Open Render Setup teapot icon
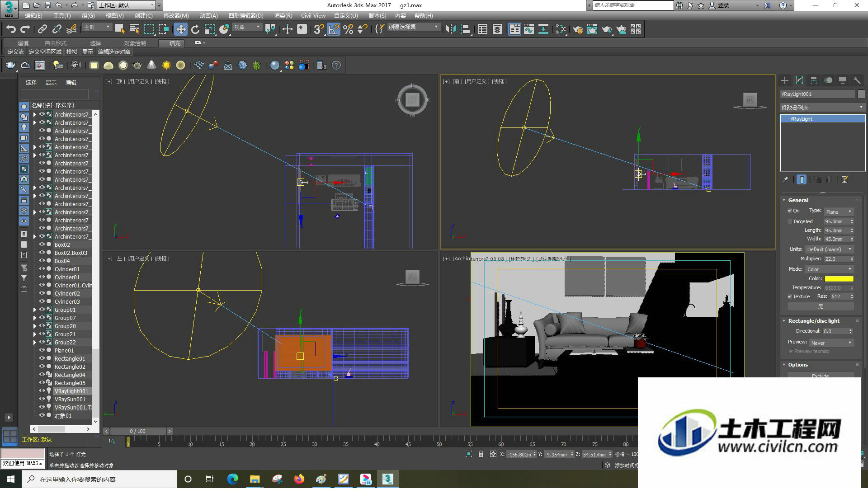 tap(578, 29)
